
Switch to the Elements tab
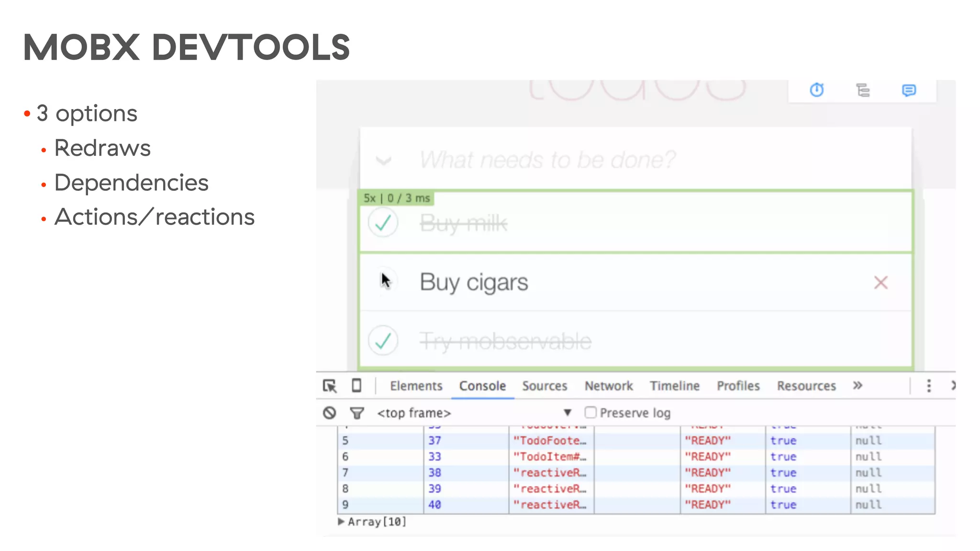tap(416, 386)
